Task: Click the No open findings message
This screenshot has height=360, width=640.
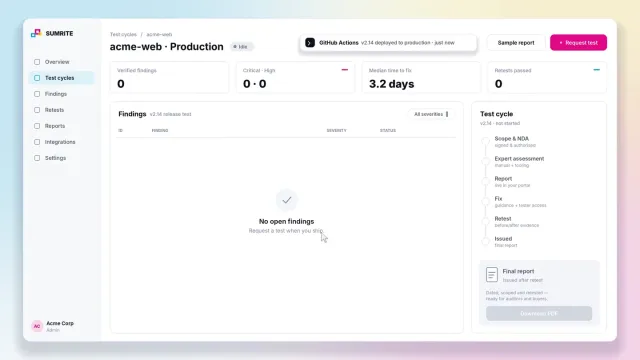Action: [287, 221]
